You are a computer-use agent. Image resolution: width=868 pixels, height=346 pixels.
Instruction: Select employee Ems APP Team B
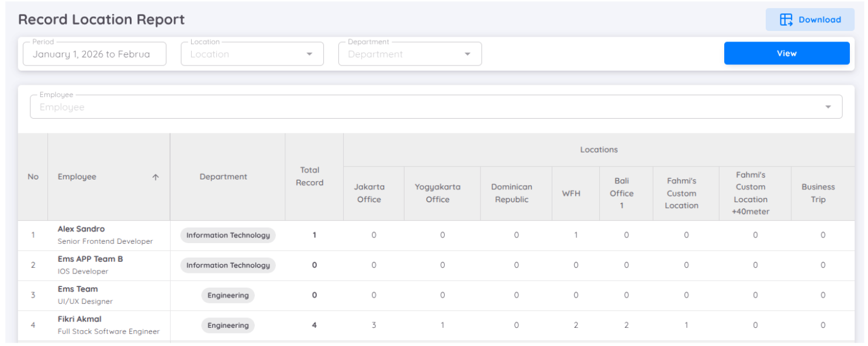coord(91,259)
